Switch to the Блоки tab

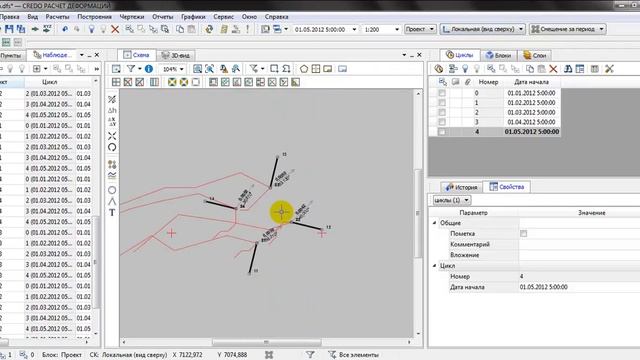[x=499, y=55]
